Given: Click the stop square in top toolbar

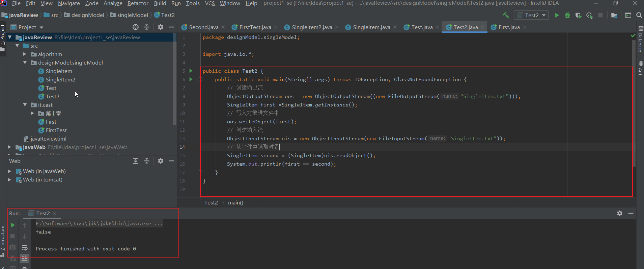Looking at the screenshot, I should [600, 15].
